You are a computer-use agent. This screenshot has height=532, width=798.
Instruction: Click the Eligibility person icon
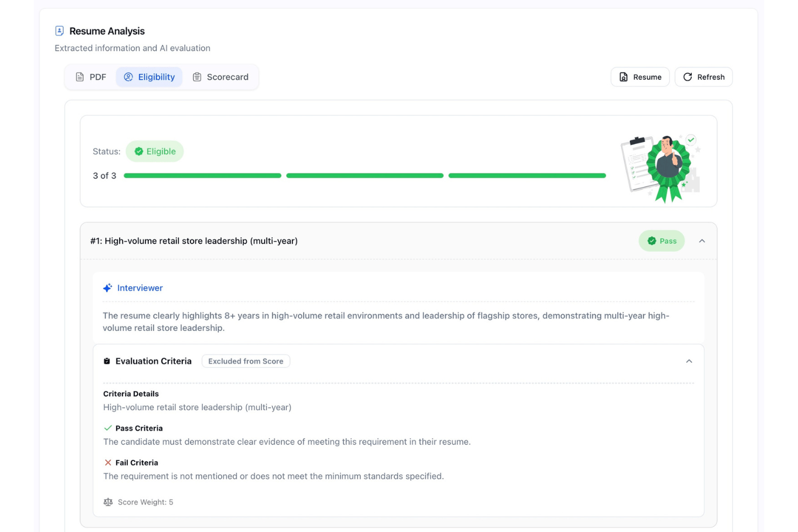tap(128, 77)
